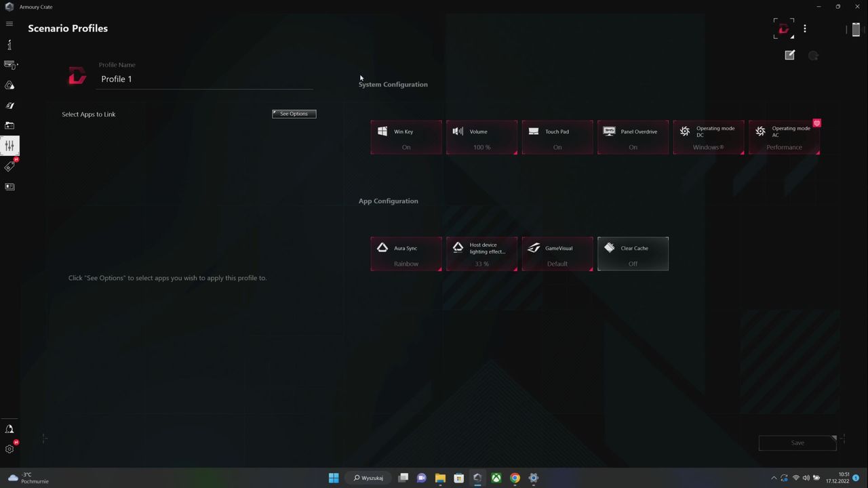Click the red profile logo beside Profile Name
Image resolution: width=868 pixels, height=488 pixels.
point(77,75)
